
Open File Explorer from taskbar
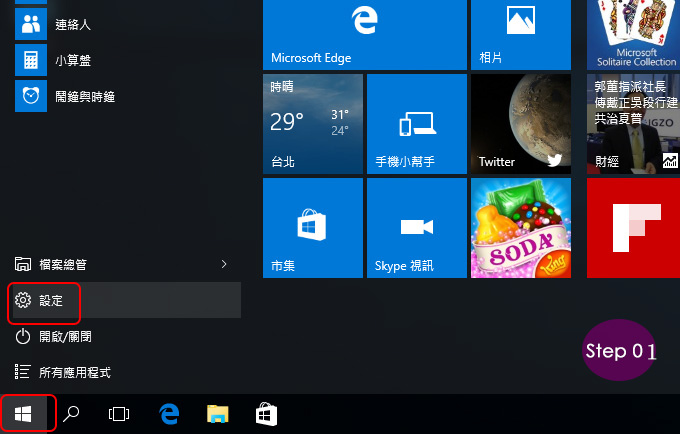click(x=217, y=414)
